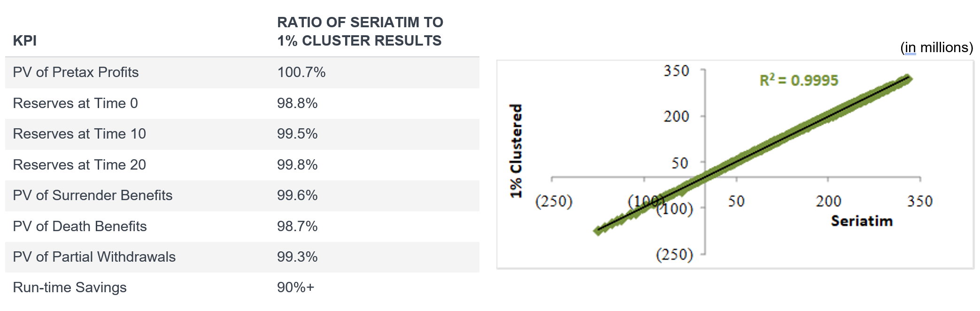Screen dimensions: 980x311
Task: Select the PV of Pretax Profits row
Action: point(76,72)
